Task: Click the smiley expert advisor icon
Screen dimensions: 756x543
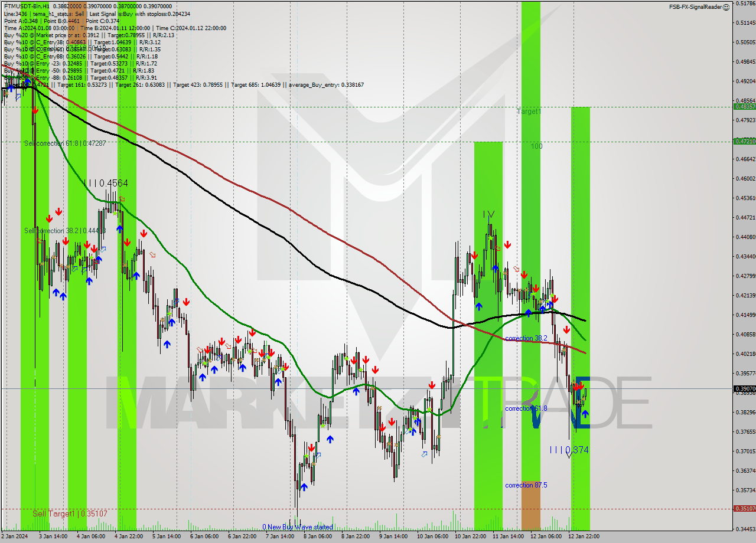Action: [727, 6]
